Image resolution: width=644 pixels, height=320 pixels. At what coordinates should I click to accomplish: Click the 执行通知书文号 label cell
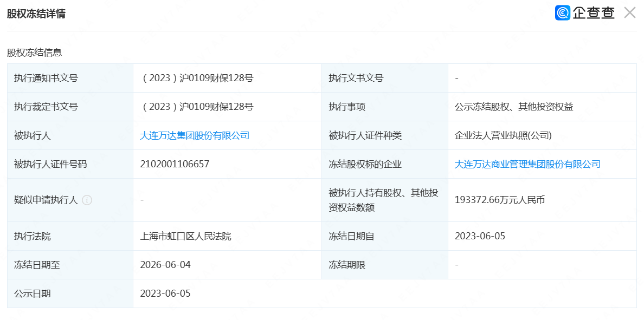coord(70,78)
